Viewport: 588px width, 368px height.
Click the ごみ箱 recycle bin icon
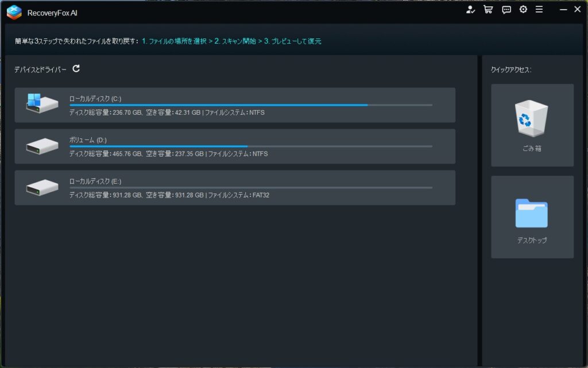click(x=532, y=118)
